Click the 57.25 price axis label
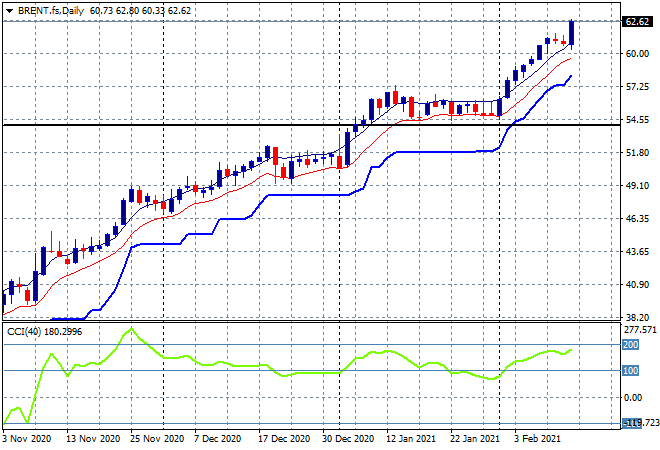The image size is (660, 450). point(637,87)
